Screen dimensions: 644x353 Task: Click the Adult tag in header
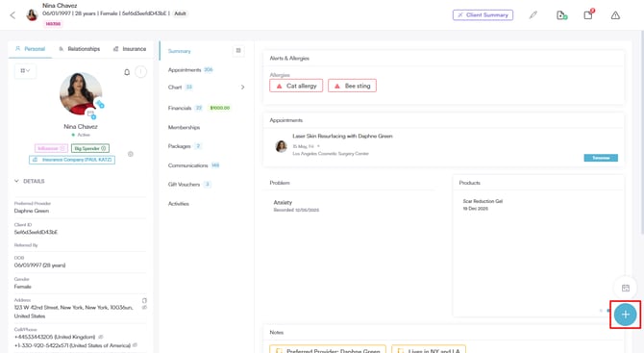[180, 13]
